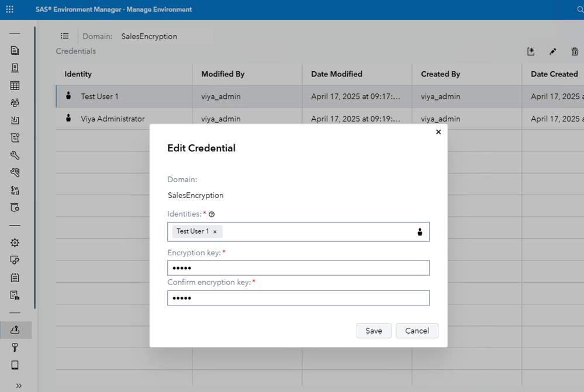Open the mobile device icon in sidebar
Screen dimensions: 584x392
click(15, 365)
